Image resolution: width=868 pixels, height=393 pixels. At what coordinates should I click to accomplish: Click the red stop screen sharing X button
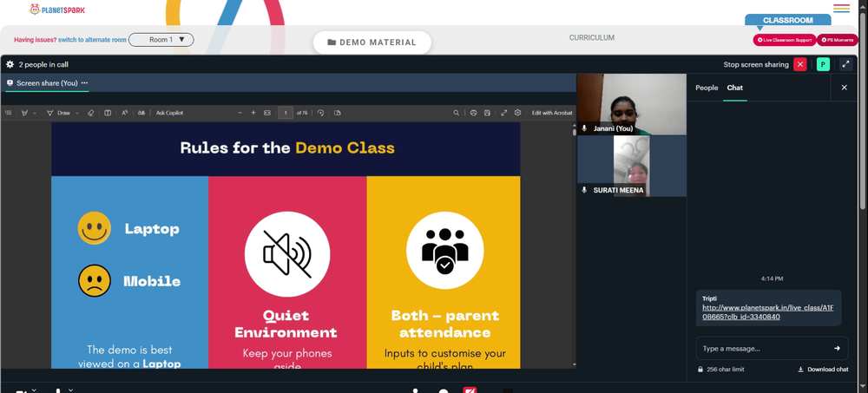click(x=800, y=64)
